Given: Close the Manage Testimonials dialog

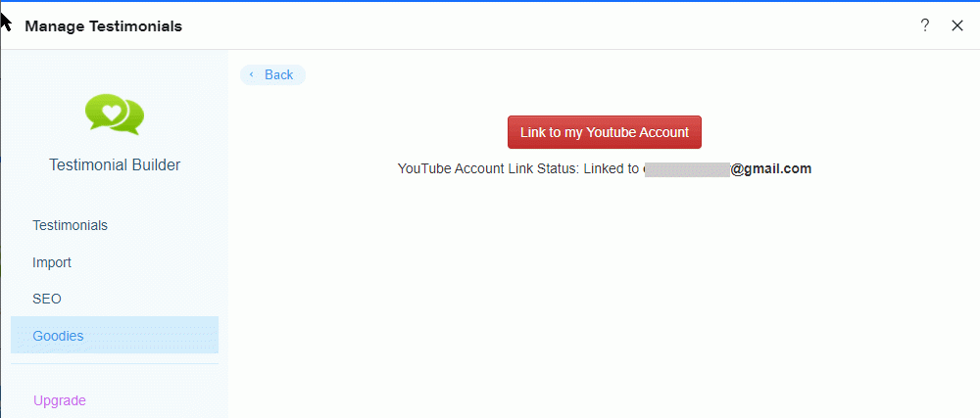Looking at the screenshot, I should click(x=956, y=25).
